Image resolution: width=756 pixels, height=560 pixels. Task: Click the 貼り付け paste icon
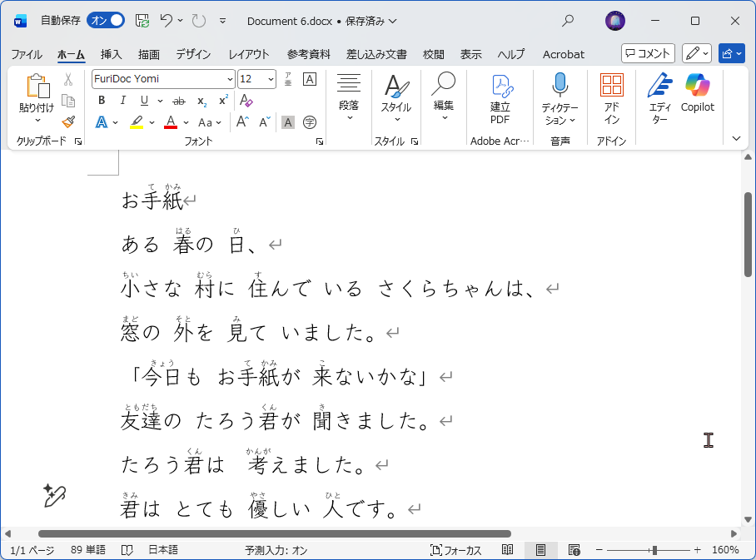37,86
